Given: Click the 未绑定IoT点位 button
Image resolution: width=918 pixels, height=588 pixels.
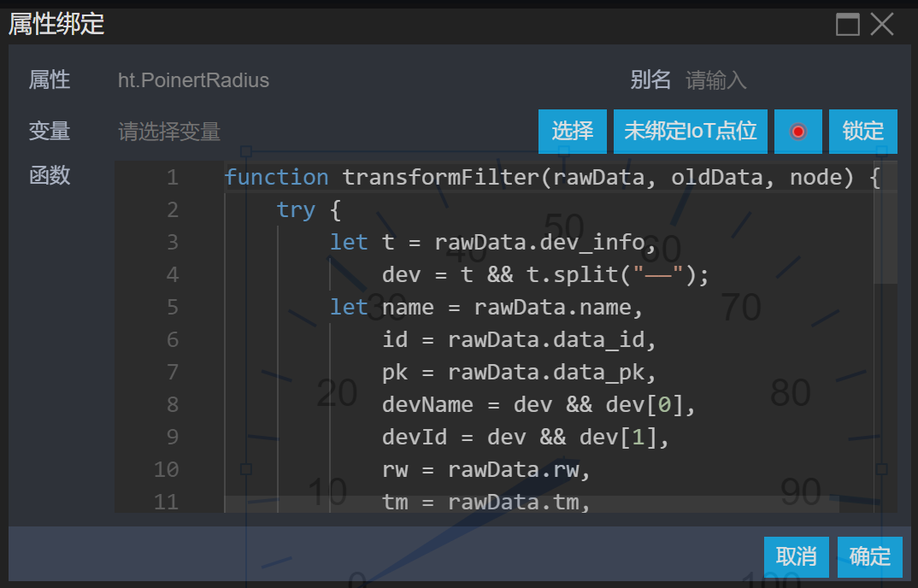Looking at the screenshot, I should [x=691, y=132].
